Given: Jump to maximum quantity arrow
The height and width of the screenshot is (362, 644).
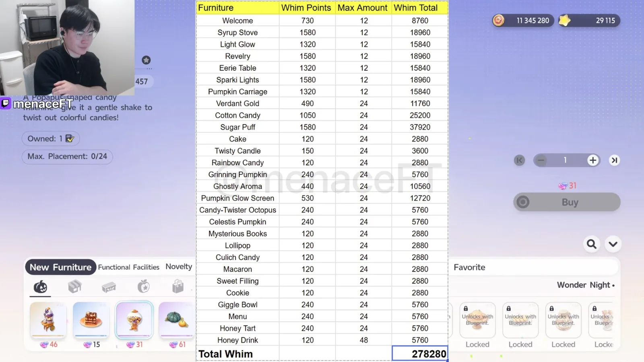Looking at the screenshot, I should pos(614,160).
